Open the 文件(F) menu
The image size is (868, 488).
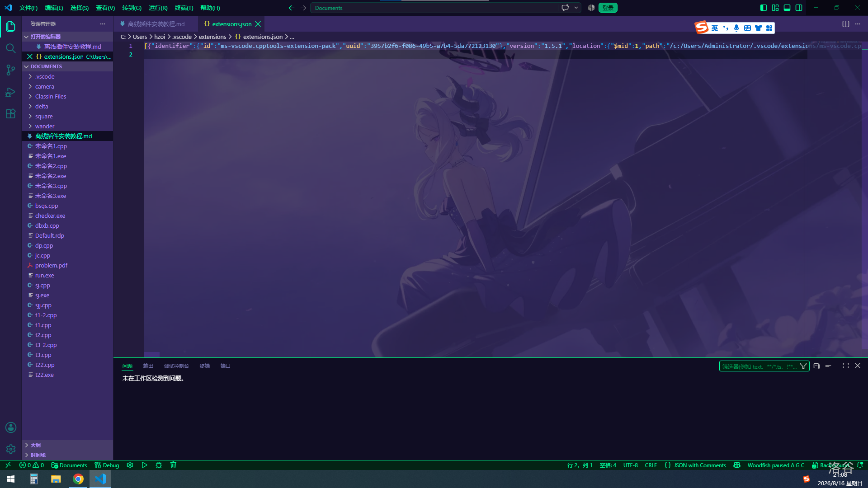click(28, 8)
